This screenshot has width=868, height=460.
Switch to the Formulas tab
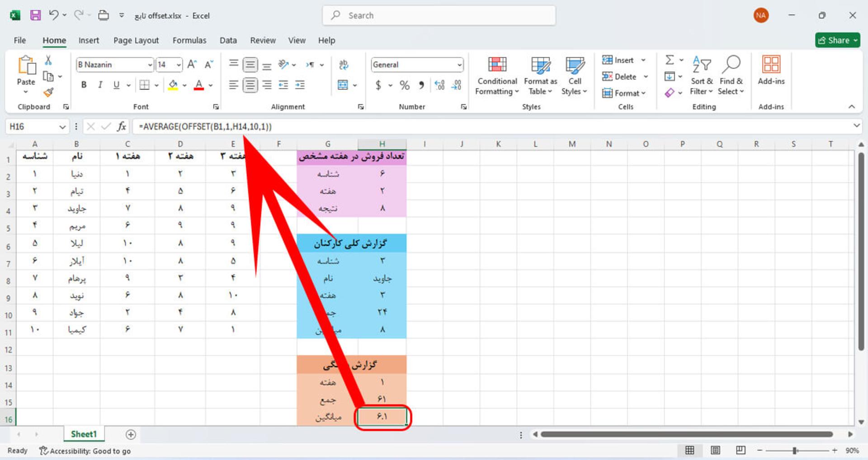[x=189, y=40]
